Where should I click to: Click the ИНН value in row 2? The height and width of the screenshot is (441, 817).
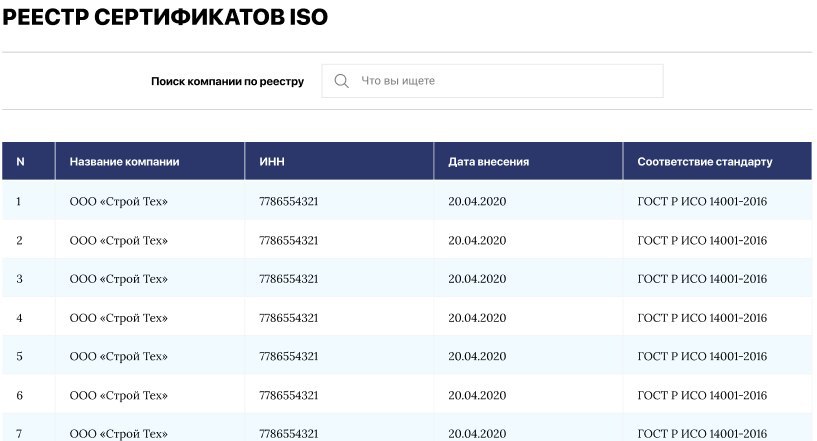click(289, 240)
